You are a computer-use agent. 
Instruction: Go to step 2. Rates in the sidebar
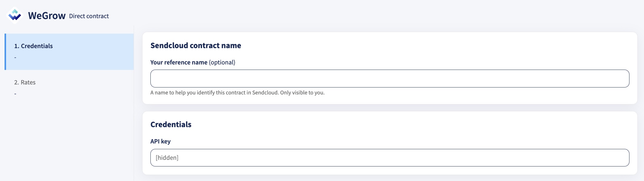point(69,88)
